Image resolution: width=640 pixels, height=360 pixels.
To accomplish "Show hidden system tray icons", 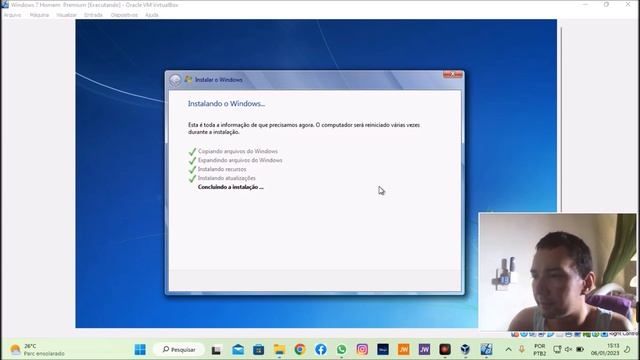I will [509, 349].
